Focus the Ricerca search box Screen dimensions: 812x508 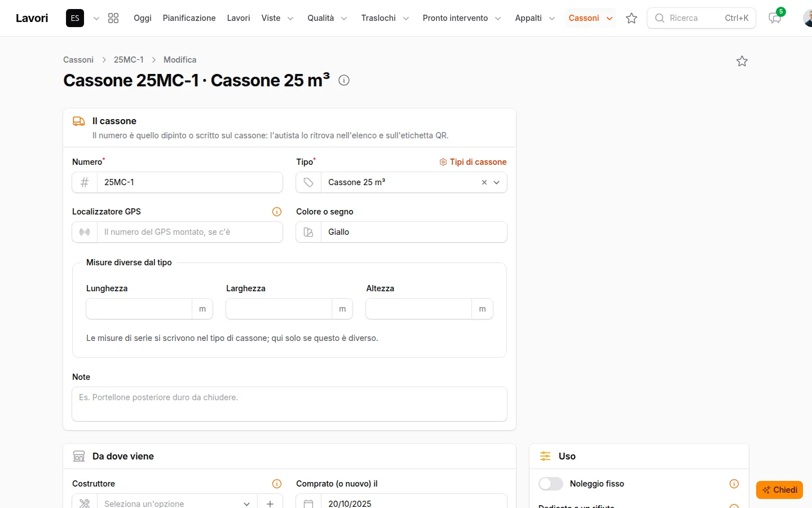(x=701, y=18)
